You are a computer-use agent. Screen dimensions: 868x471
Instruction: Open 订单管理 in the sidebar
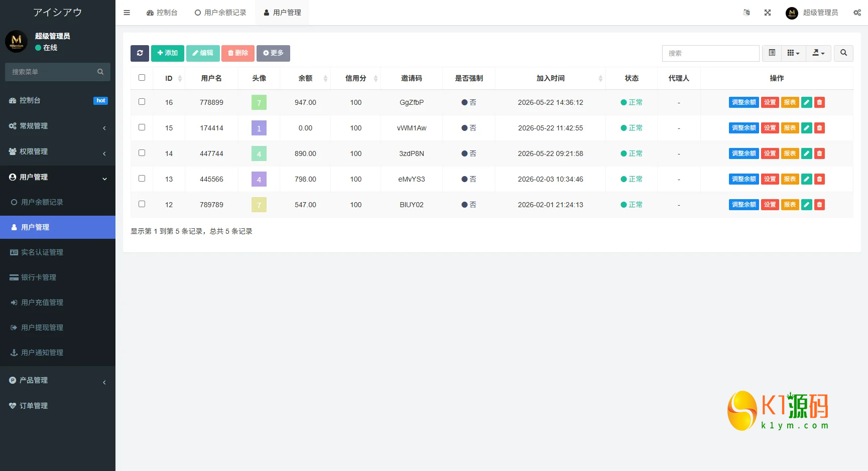(58, 406)
